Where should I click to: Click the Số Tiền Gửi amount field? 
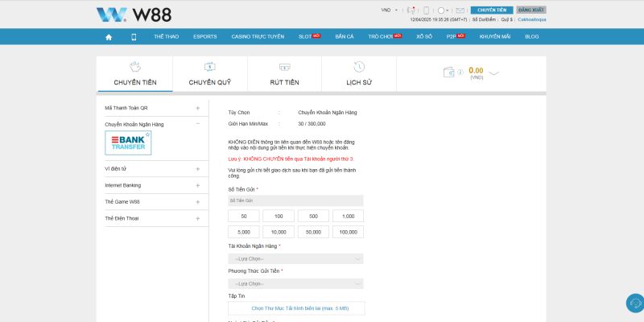(295, 200)
